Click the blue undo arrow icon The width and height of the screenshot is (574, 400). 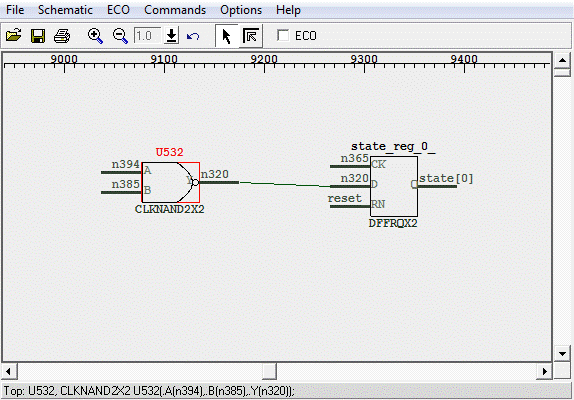tap(193, 36)
